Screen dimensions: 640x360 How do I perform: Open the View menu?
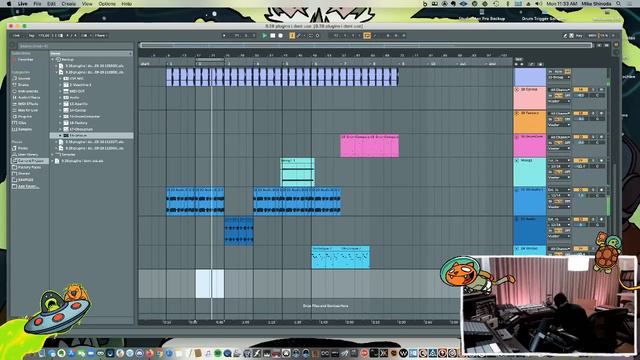click(87, 4)
